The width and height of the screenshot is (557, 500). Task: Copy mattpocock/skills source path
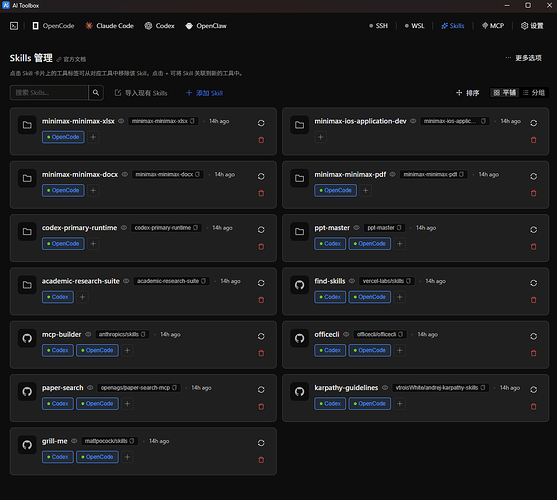pos(132,441)
